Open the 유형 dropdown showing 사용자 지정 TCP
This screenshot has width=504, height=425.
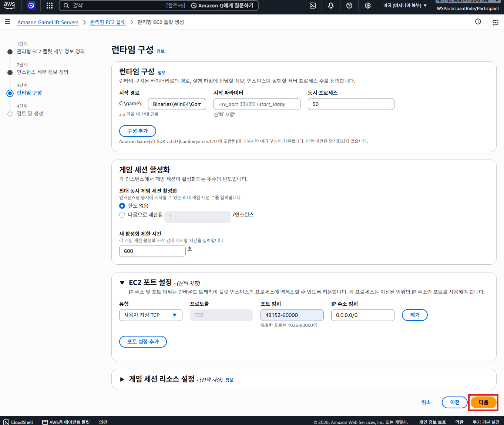151,315
